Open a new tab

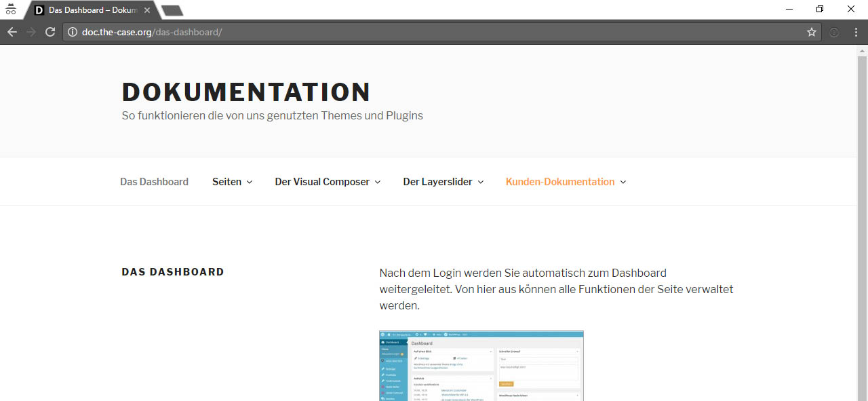tap(172, 10)
